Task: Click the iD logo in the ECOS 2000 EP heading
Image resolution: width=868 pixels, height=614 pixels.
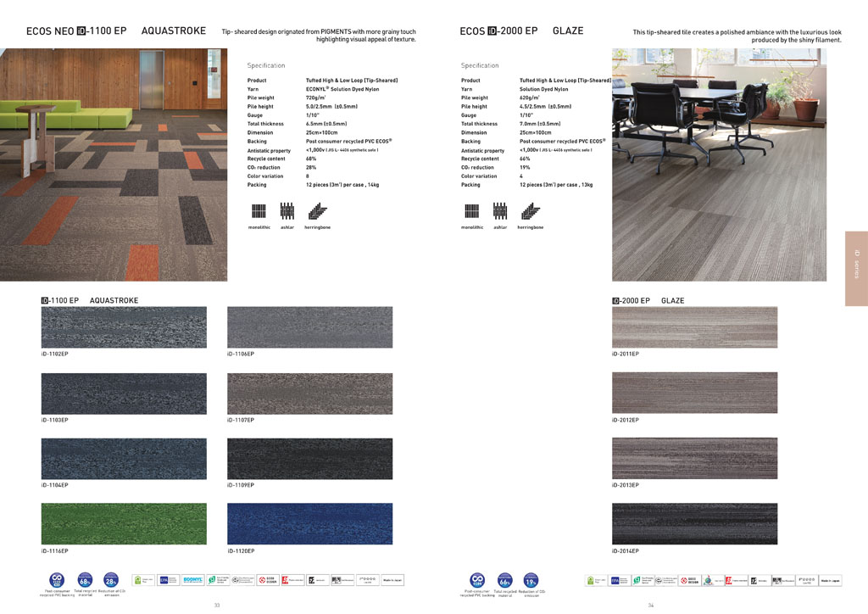Action: [492, 31]
